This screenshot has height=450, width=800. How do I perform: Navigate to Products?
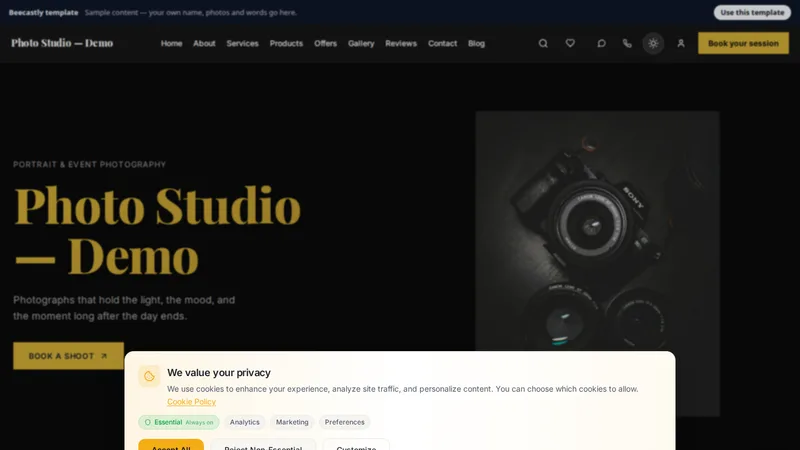click(x=286, y=43)
